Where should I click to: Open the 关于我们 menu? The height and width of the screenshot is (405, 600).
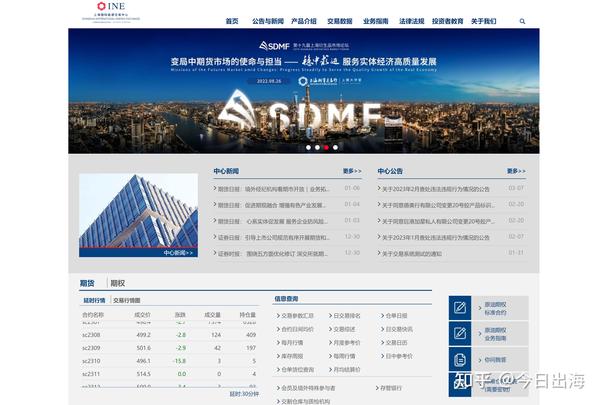click(x=484, y=21)
